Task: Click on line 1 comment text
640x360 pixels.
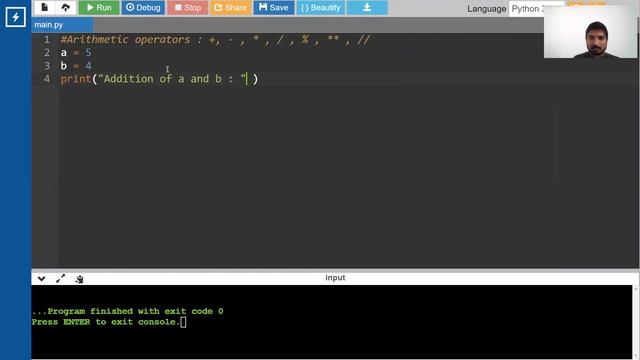Action: point(216,40)
